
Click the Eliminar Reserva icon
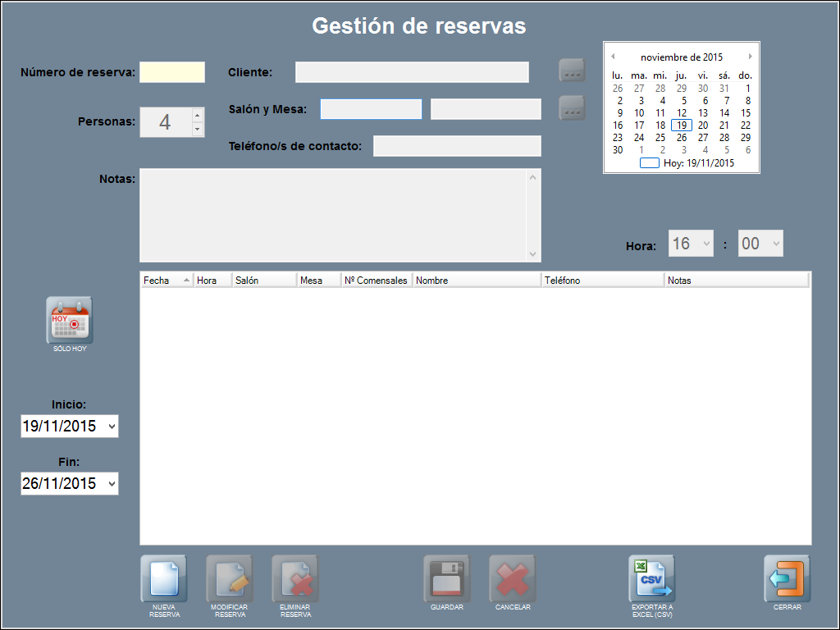295,578
